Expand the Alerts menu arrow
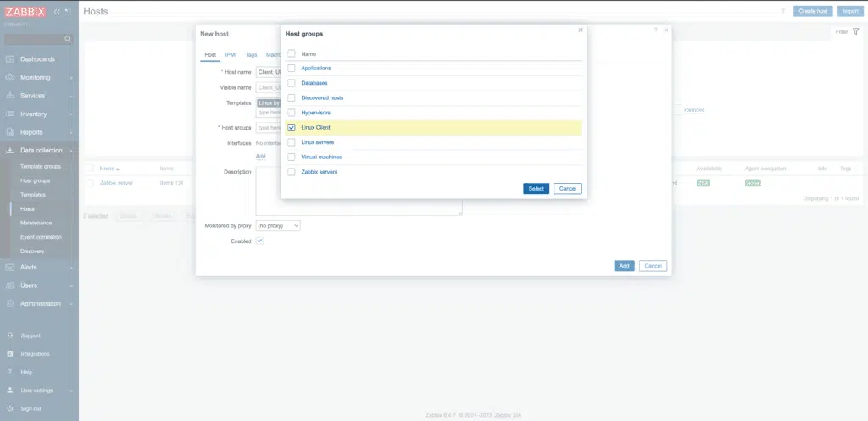Screen dimensions: 868x421 [x=71, y=268]
